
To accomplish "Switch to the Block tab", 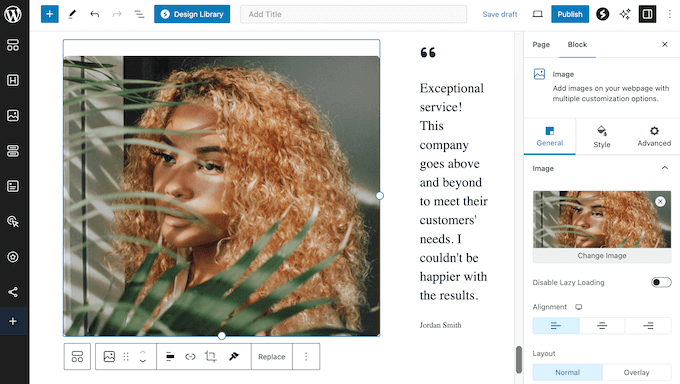I will [x=577, y=45].
